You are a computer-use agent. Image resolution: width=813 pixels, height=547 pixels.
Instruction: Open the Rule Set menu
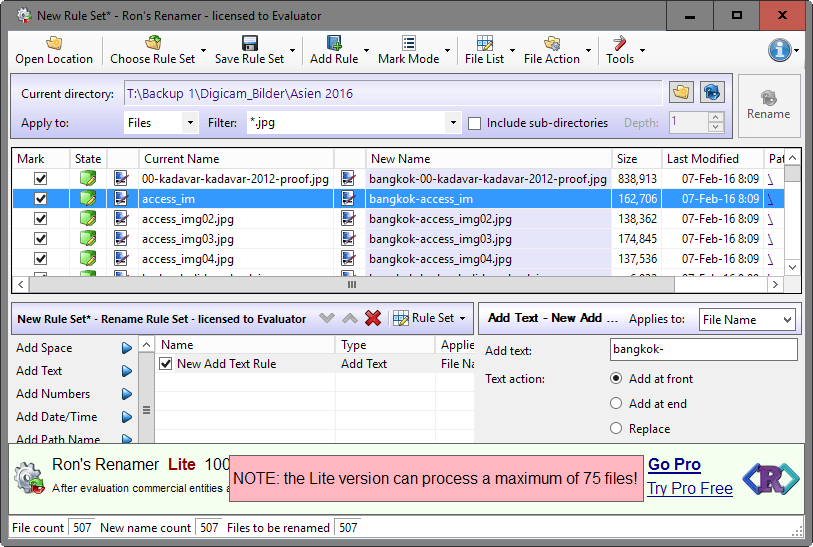pos(431,318)
